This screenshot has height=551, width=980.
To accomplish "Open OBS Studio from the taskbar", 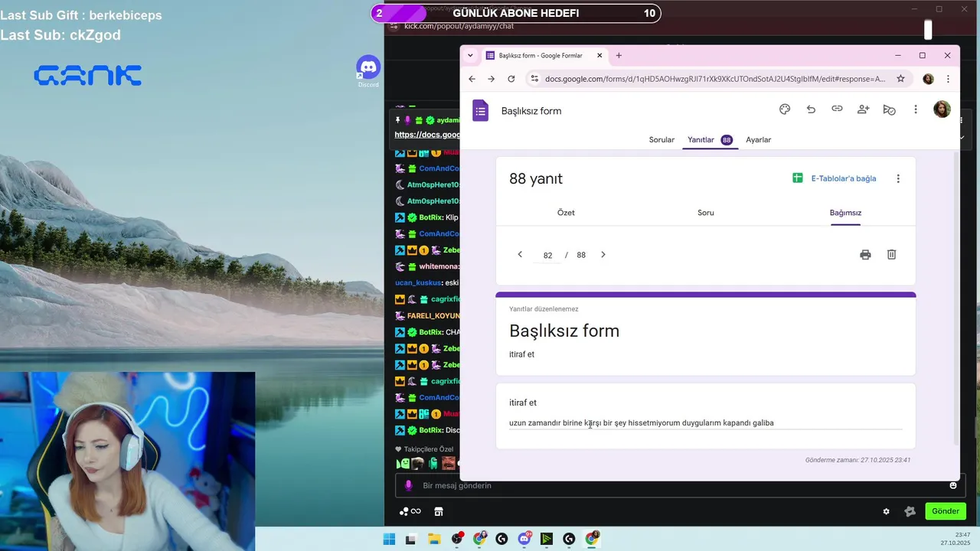I will pyautogui.click(x=457, y=539).
